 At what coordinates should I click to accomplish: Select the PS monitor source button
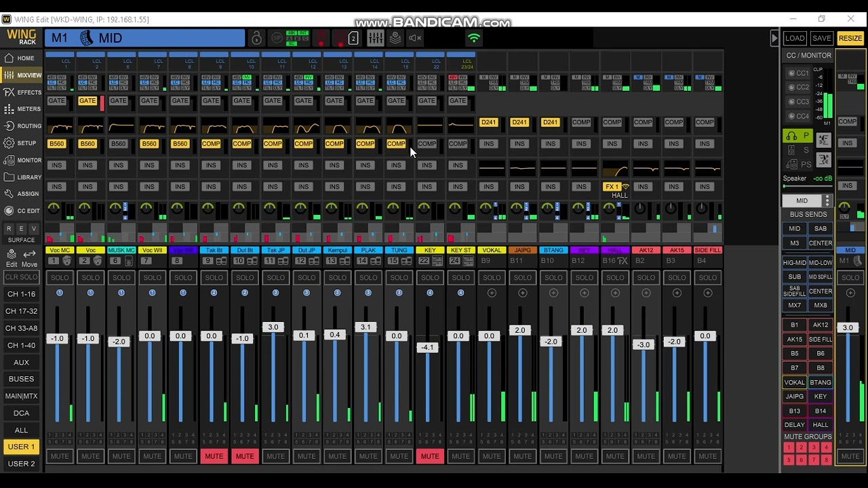797,165
